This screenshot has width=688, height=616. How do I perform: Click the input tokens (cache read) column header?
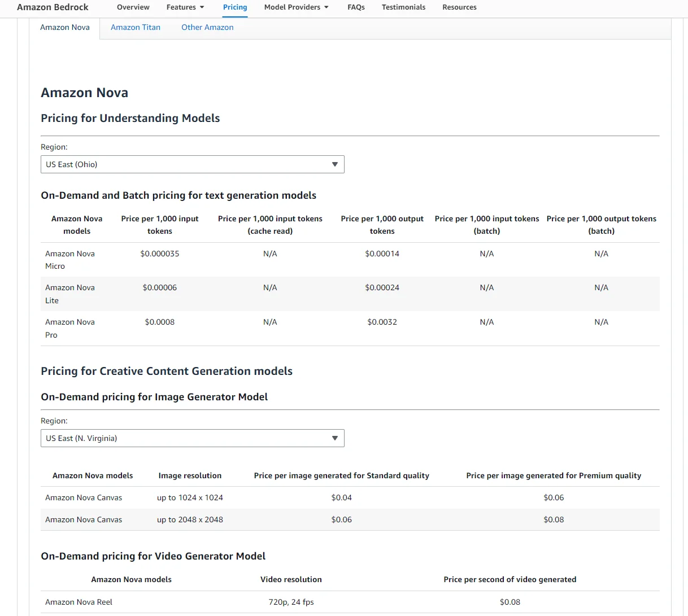pos(270,225)
